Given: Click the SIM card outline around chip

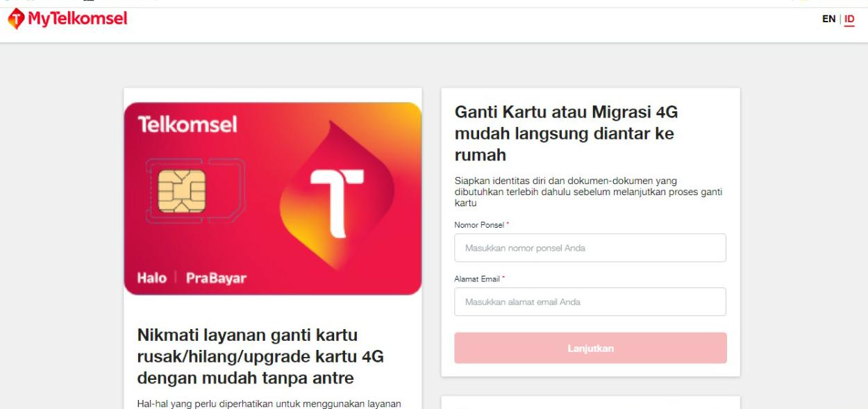Looking at the screenshot, I should click(196, 191).
